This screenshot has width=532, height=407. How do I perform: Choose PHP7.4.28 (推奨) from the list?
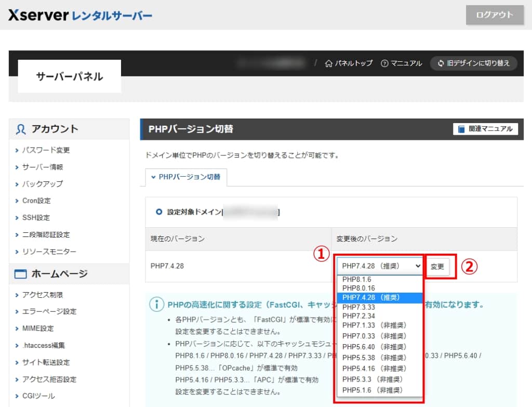pyautogui.click(x=380, y=298)
